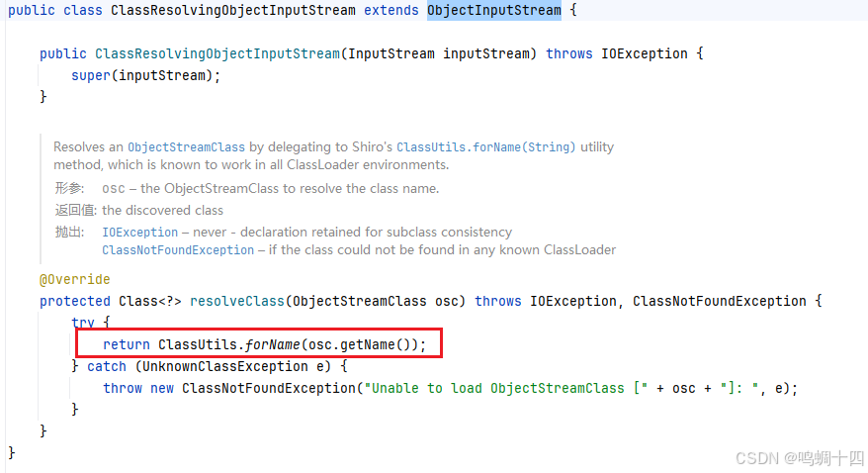Click the ClassResolvingObjectInputStream constructor name

pyautogui.click(x=217, y=53)
